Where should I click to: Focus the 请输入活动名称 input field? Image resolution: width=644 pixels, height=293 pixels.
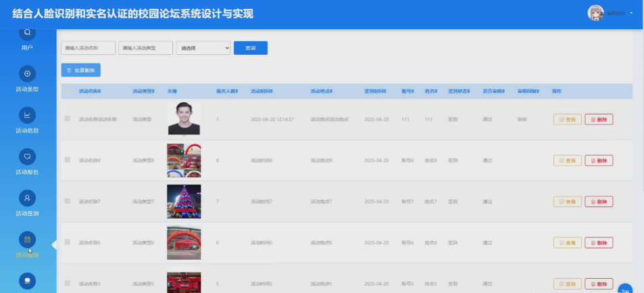pyautogui.click(x=89, y=48)
